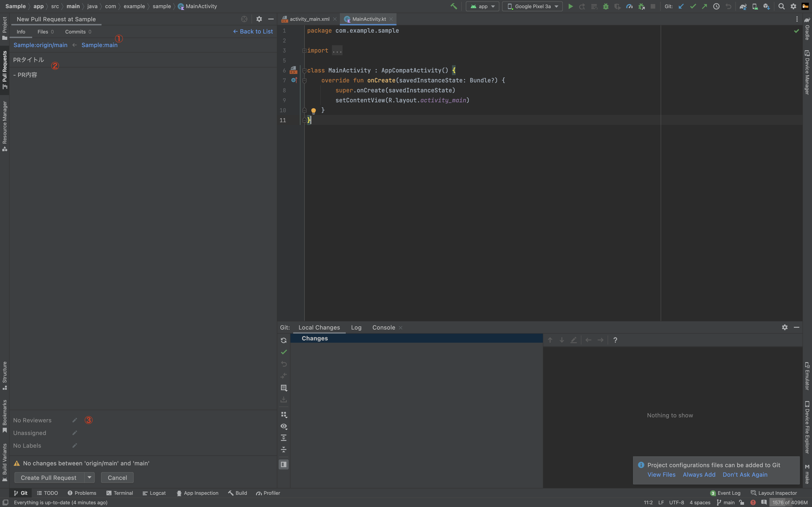
Task: Open the Google Pixel 3a device dropdown
Action: coord(532,6)
